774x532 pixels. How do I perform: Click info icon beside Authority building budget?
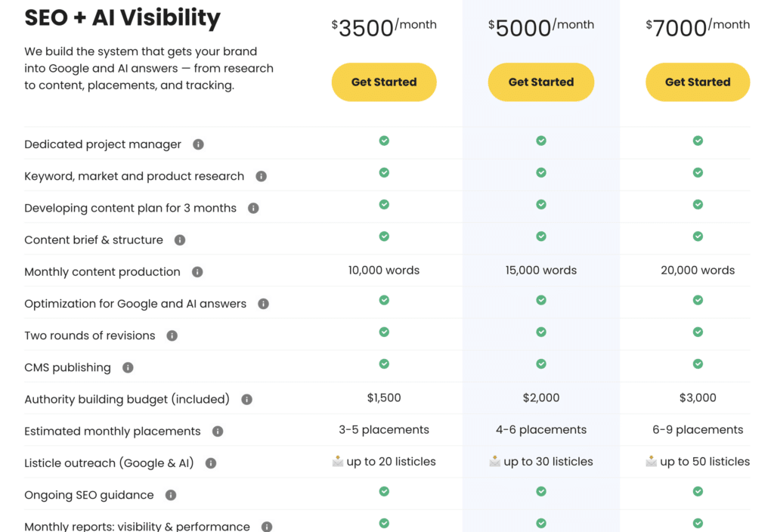click(247, 400)
